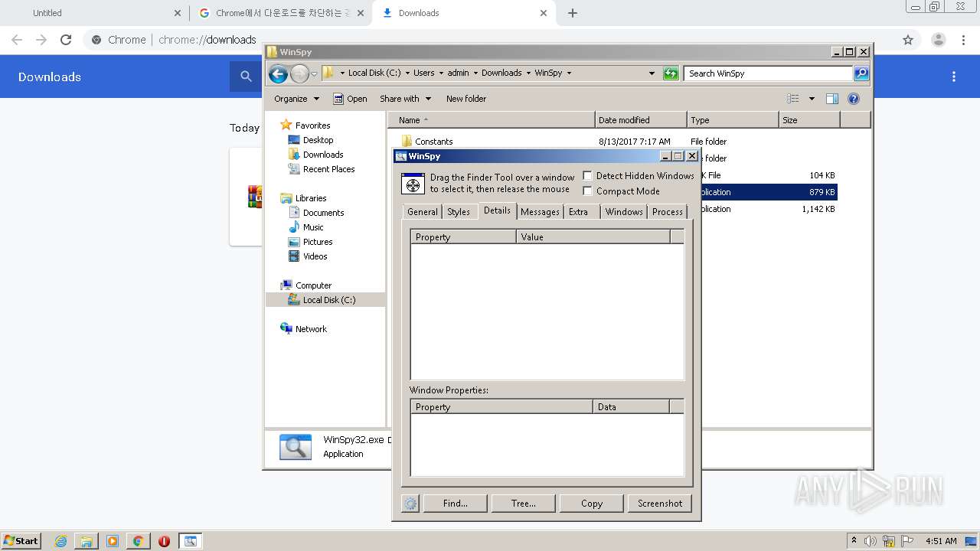Image resolution: width=980 pixels, height=551 pixels.
Task: Click the WinSpy Finder Tool crosshair icon
Action: point(413,184)
